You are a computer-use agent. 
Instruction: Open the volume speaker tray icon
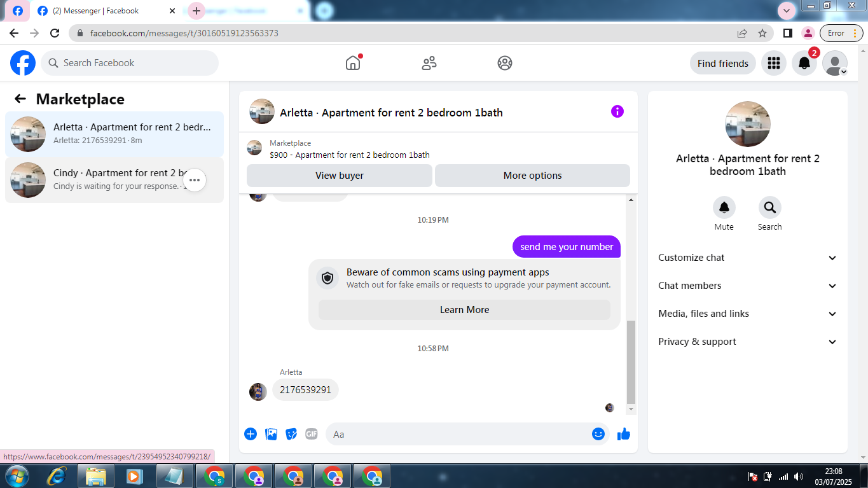pyautogui.click(x=799, y=476)
